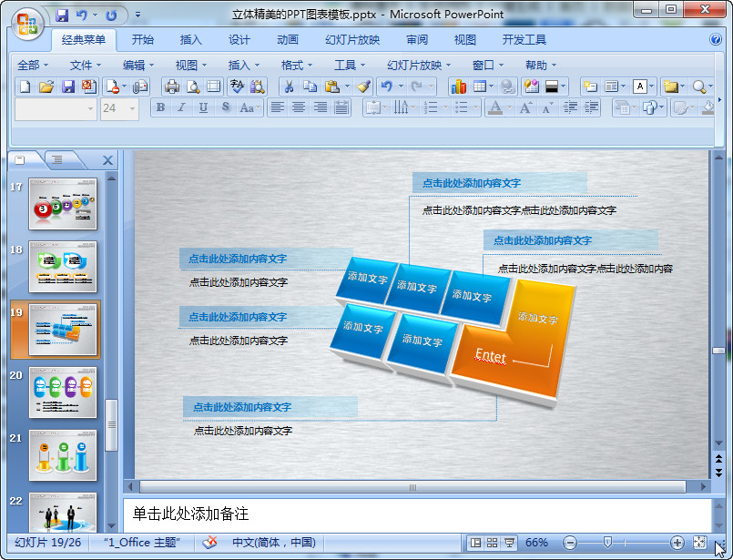
Task: Click the Research books icon
Action: click(x=258, y=87)
